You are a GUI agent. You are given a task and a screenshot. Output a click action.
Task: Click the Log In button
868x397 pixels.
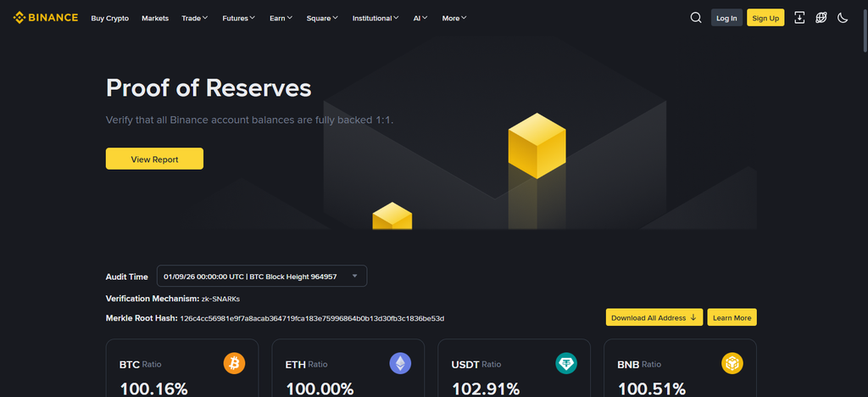726,18
